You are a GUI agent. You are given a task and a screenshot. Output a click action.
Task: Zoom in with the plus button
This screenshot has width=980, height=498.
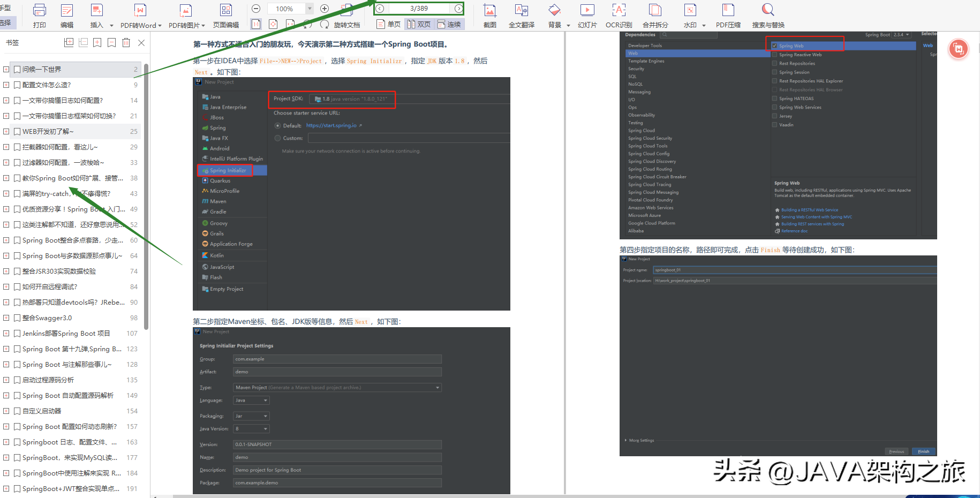point(325,9)
